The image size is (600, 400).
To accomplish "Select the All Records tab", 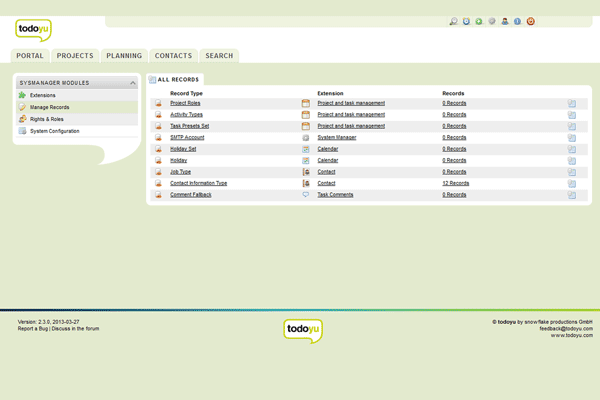I will 178,79.
